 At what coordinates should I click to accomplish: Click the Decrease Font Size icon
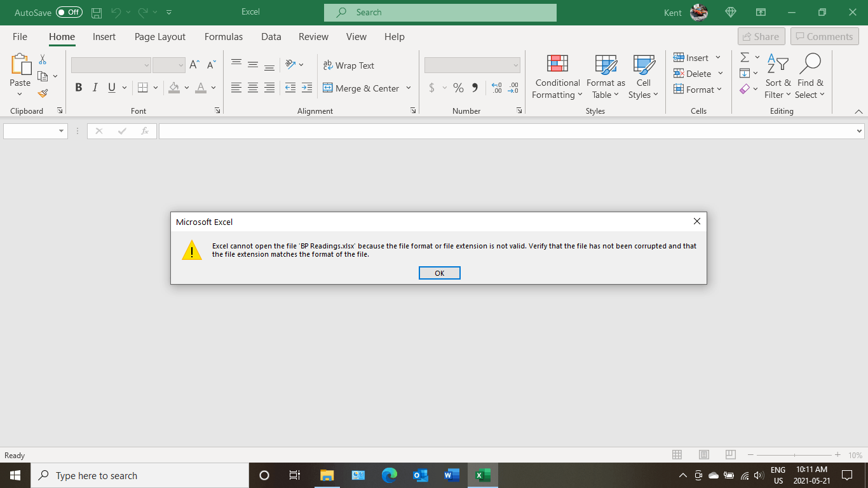pos(212,65)
